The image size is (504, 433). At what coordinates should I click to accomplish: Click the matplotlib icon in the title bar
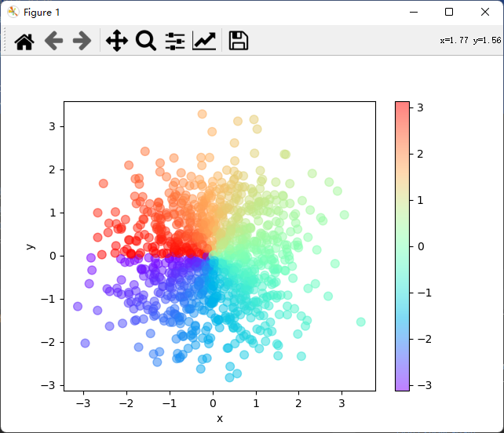[13, 13]
